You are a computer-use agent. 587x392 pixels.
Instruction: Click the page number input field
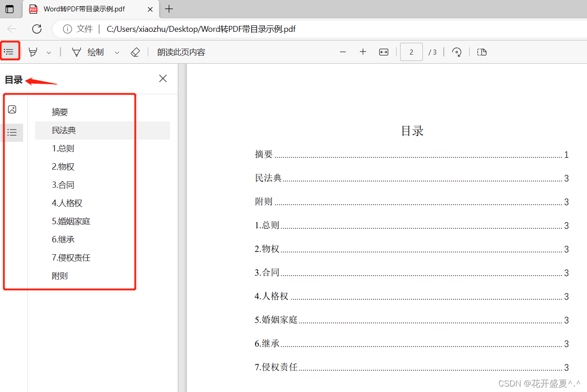coord(411,52)
